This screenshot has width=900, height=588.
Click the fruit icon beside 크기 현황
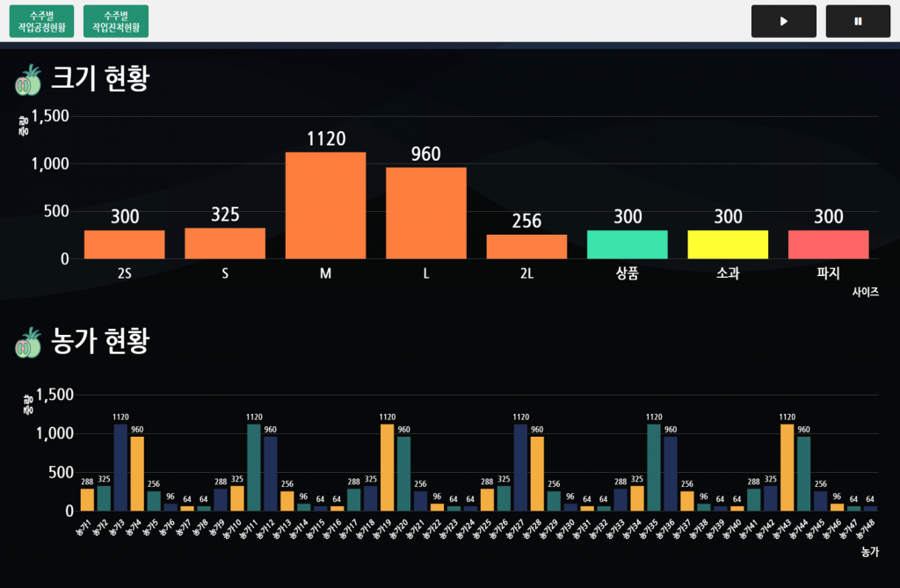(28, 80)
